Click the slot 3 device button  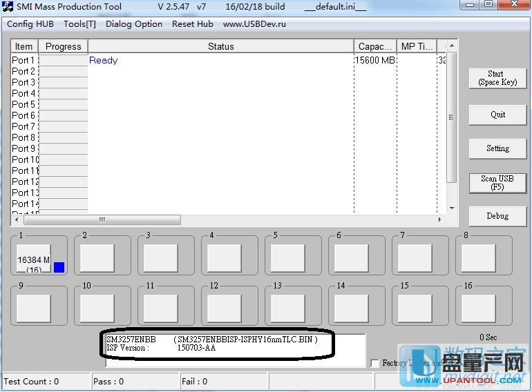161,259
